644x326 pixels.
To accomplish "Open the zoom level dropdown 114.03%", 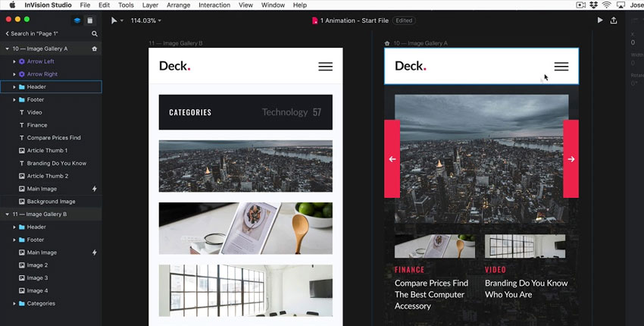I will coord(145,20).
